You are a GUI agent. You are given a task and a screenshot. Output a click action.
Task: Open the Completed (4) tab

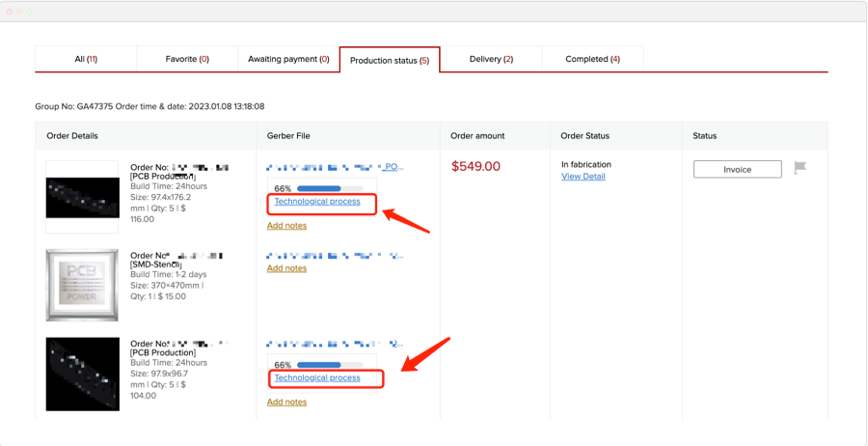pyautogui.click(x=592, y=59)
